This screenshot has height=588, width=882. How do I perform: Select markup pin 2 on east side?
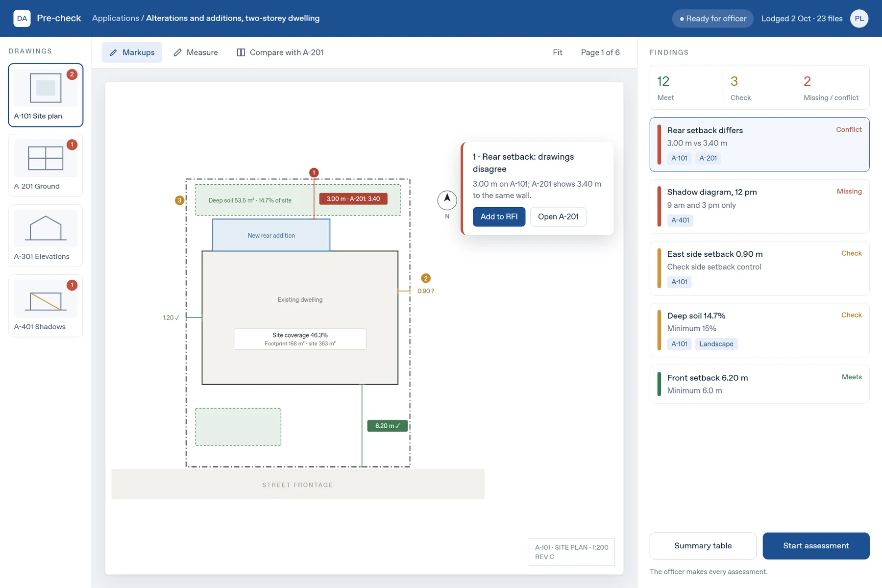pyautogui.click(x=426, y=278)
